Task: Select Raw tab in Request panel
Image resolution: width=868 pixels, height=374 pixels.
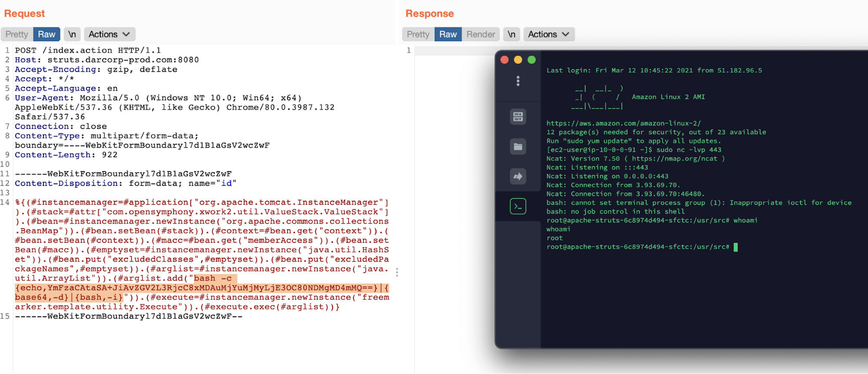Action: pyautogui.click(x=46, y=34)
